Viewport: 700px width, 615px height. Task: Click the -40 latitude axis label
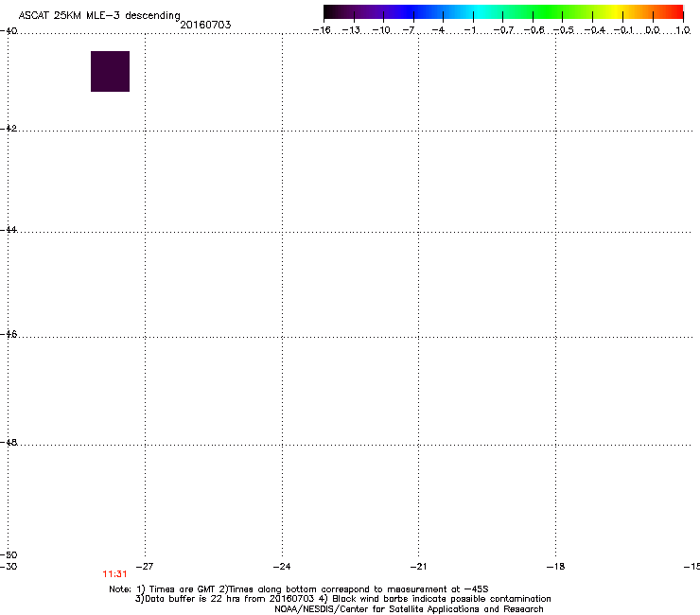(9, 31)
